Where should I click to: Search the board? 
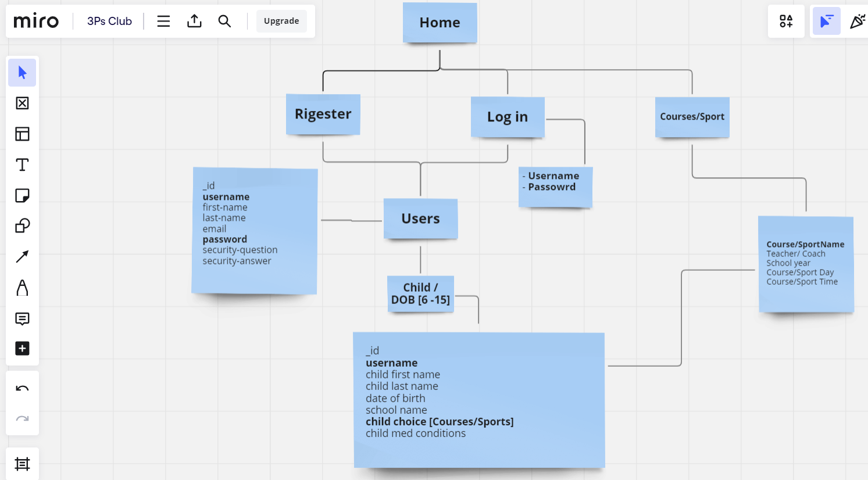pos(224,22)
